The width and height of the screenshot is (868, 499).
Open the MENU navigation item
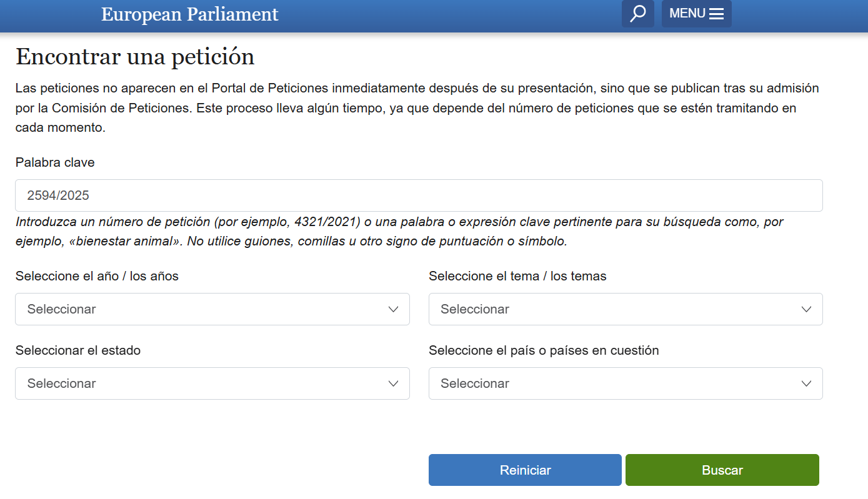(x=696, y=13)
